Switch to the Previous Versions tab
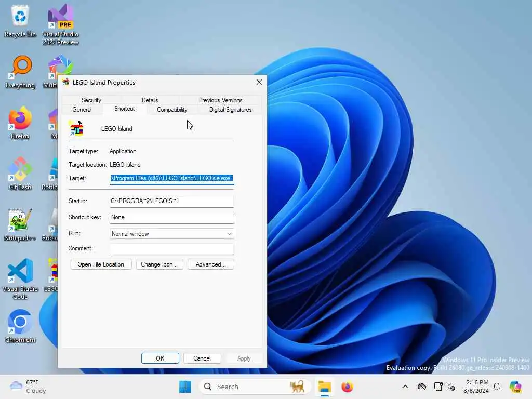The image size is (532, 399). (x=220, y=100)
